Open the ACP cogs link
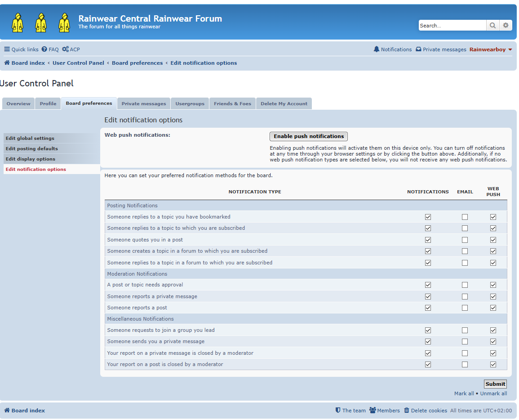This screenshot has width=519, height=420. (71, 49)
